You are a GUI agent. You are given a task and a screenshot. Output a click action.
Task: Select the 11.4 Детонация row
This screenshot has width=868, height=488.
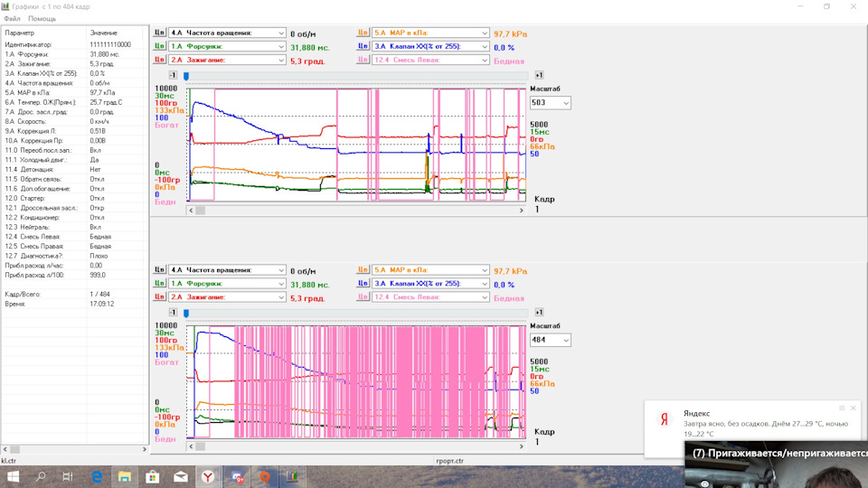[75, 169]
